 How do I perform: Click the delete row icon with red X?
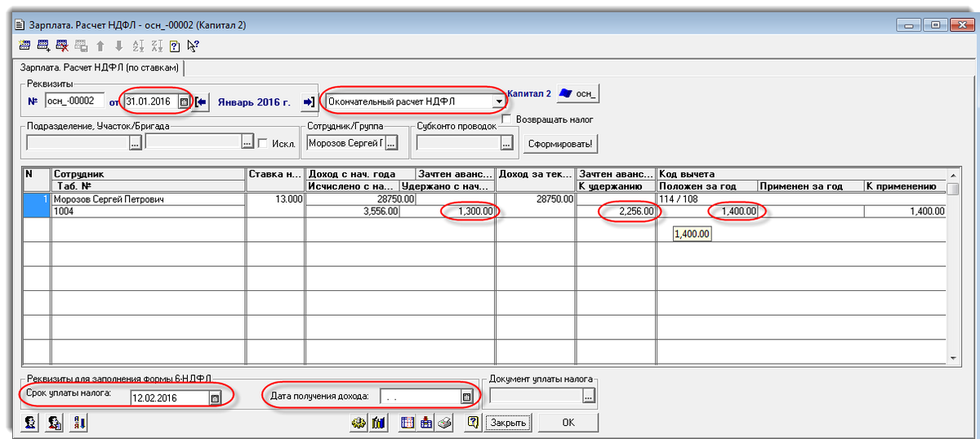tap(61, 46)
